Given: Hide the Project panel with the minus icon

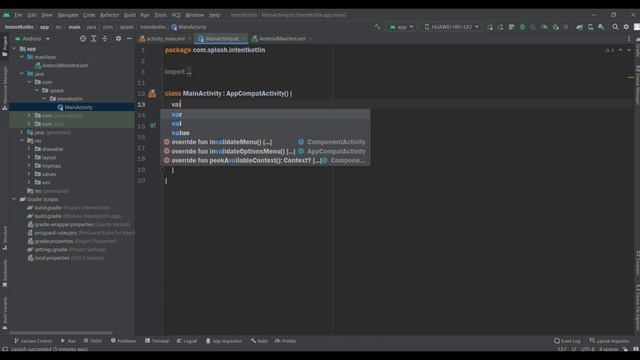Looking at the screenshot, I should pos(129,38).
